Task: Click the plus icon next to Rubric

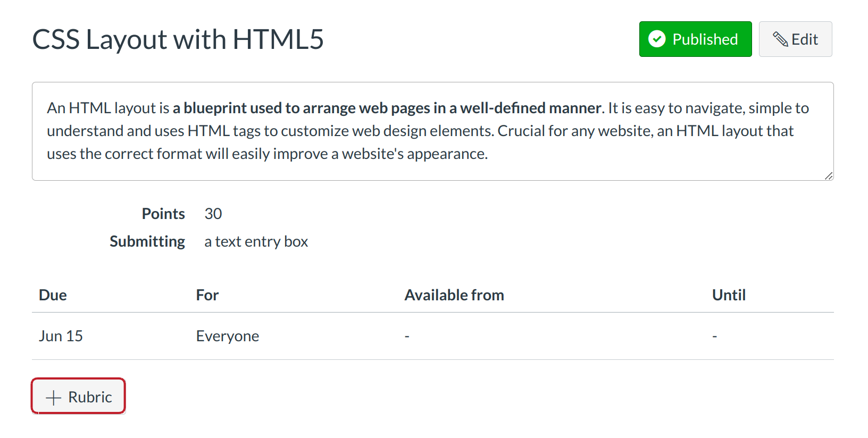Action: [54, 398]
